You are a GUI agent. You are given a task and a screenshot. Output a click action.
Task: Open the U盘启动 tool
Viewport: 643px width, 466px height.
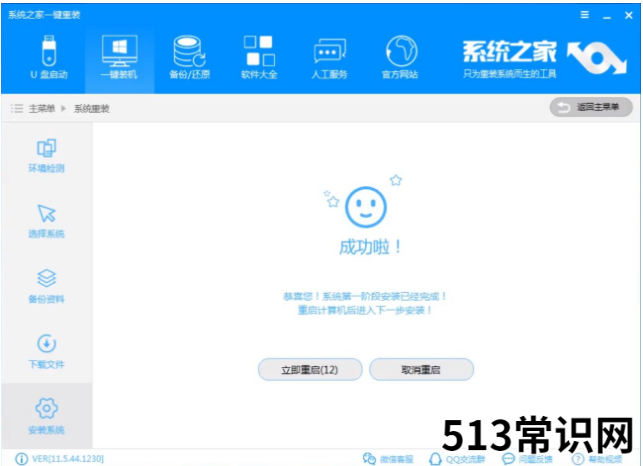click(x=49, y=57)
